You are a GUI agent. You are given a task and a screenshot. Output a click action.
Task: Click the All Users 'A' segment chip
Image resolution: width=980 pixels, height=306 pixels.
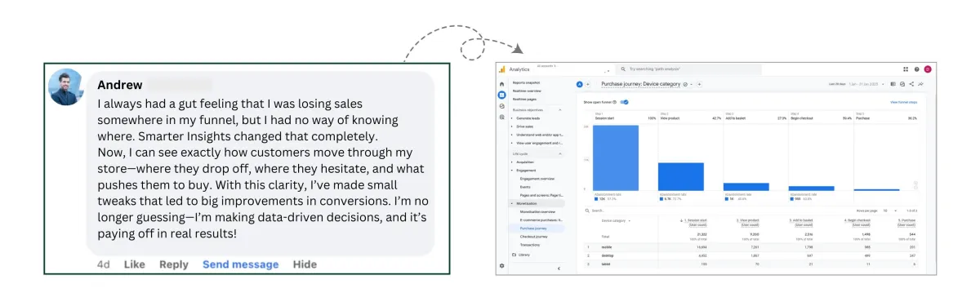[579, 84]
